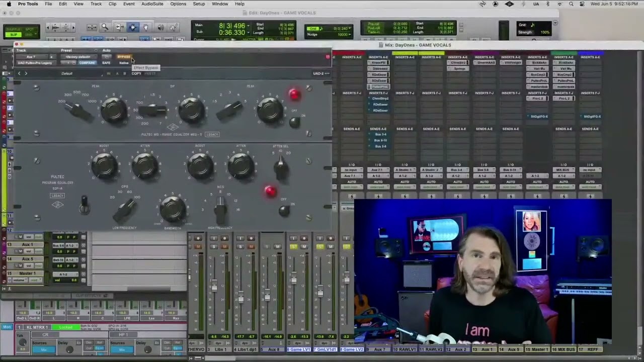This screenshot has width=644, height=362.
Task: Click the EQP-1A bandwidth knob
Action: click(x=173, y=209)
